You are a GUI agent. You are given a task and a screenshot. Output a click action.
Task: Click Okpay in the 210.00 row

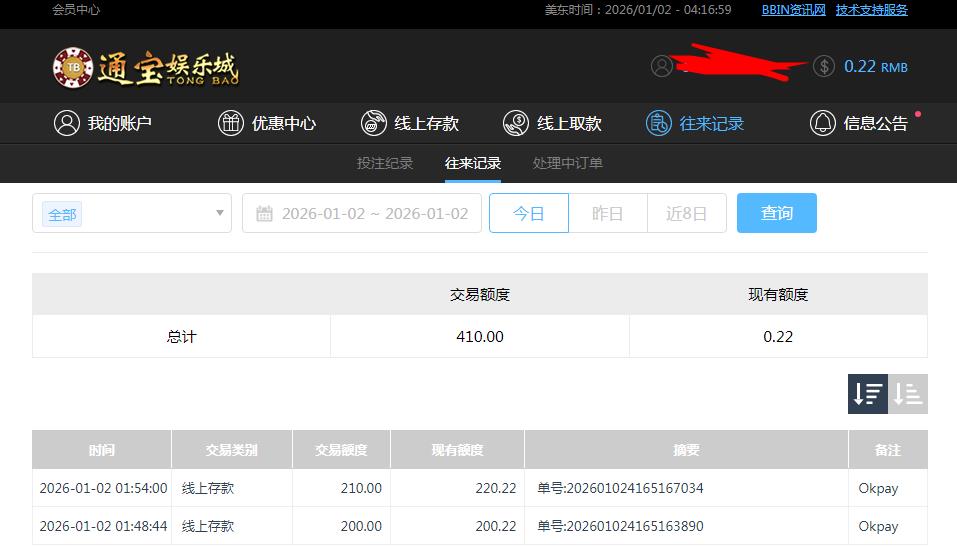pos(878,488)
